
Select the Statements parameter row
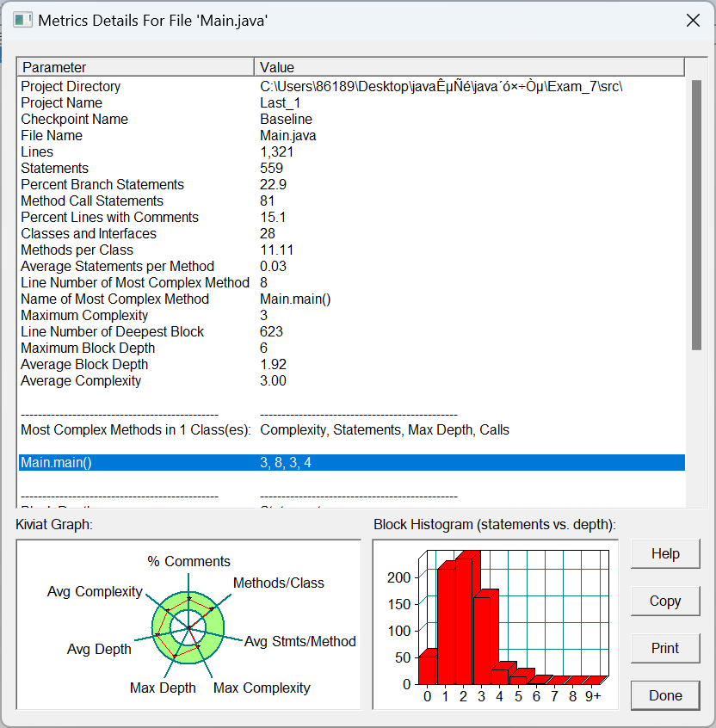pos(351,168)
